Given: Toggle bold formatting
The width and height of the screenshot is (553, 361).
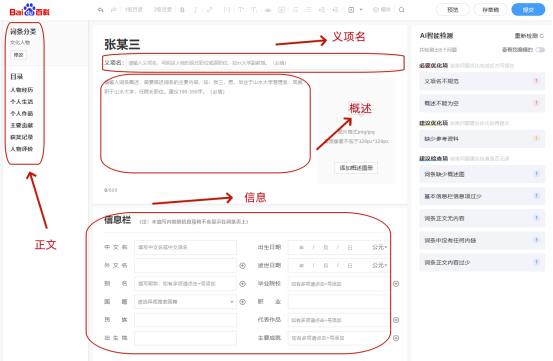Looking at the screenshot, I should [182, 10].
